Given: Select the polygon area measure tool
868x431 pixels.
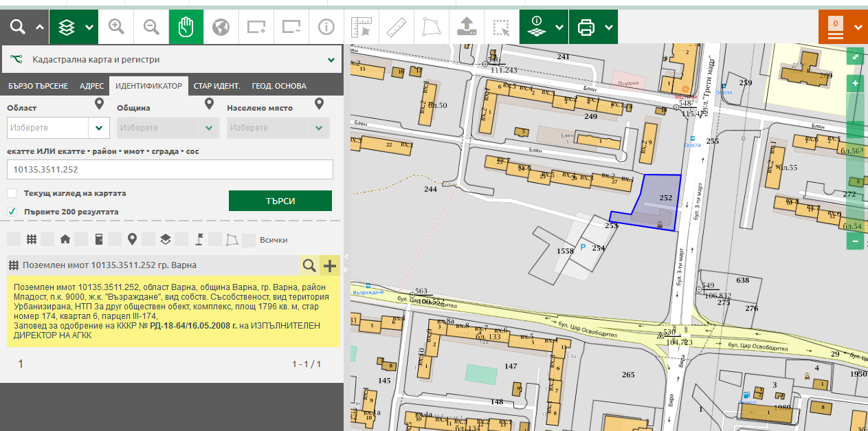Looking at the screenshot, I should [x=431, y=27].
